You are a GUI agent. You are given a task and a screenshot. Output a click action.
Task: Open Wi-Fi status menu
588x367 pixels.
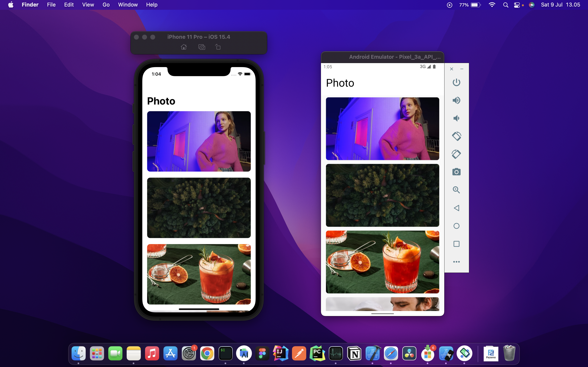(492, 5)
